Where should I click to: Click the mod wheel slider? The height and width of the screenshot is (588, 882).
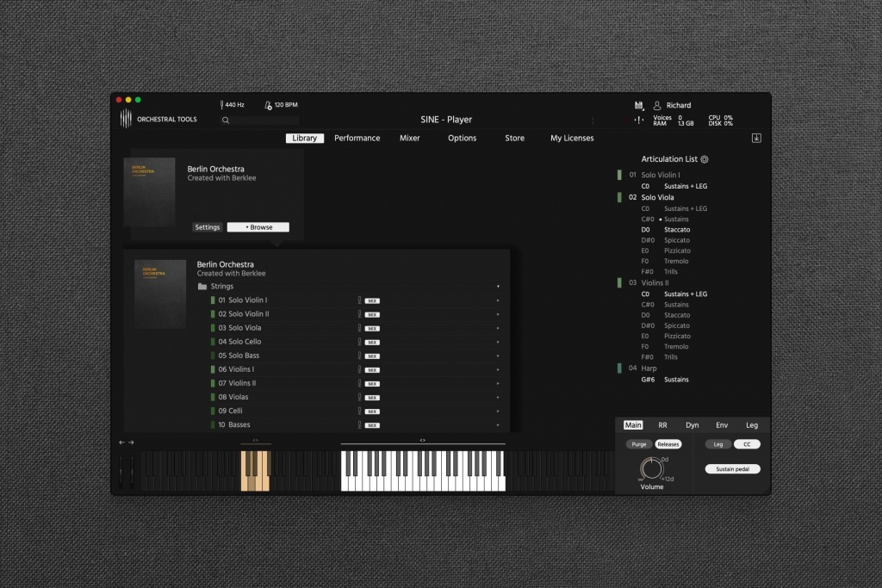pyautogui.click(x=133, y=471)
